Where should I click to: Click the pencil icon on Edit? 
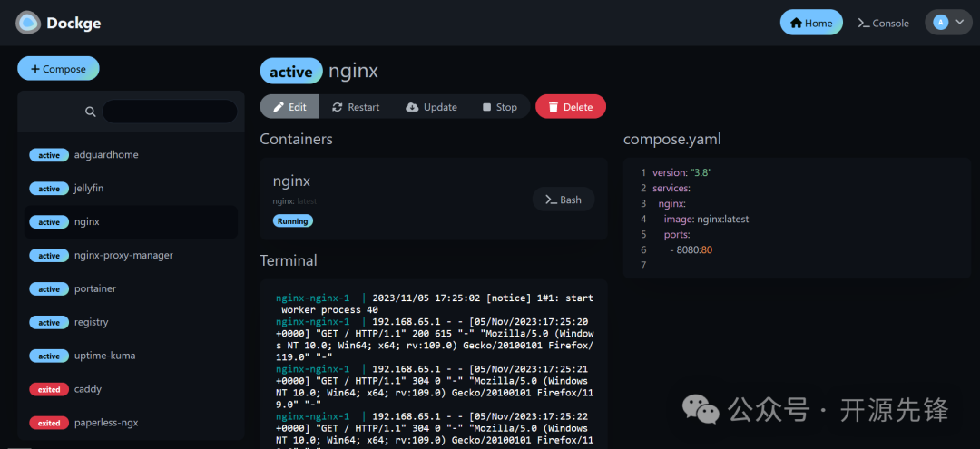tap(279, 107)
